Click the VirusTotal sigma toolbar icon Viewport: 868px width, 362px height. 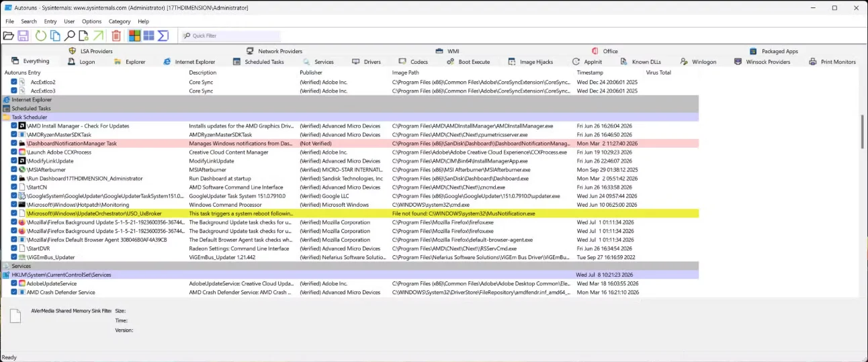pyautogui.click(x=163, y=36)
